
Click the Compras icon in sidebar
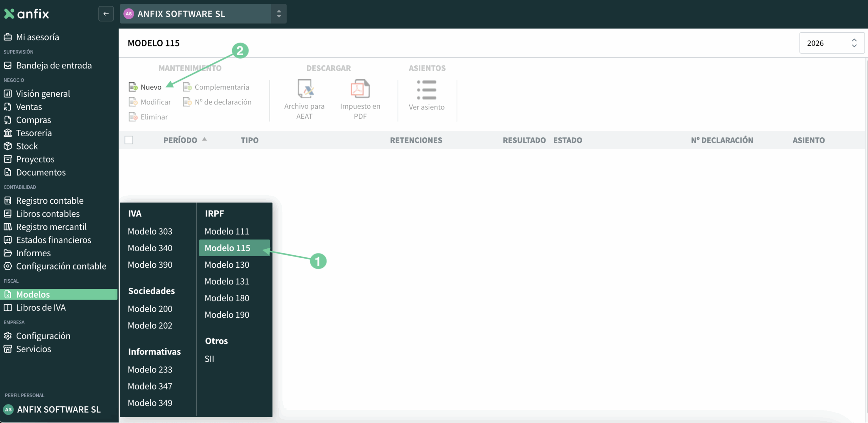tap(8, 120)
